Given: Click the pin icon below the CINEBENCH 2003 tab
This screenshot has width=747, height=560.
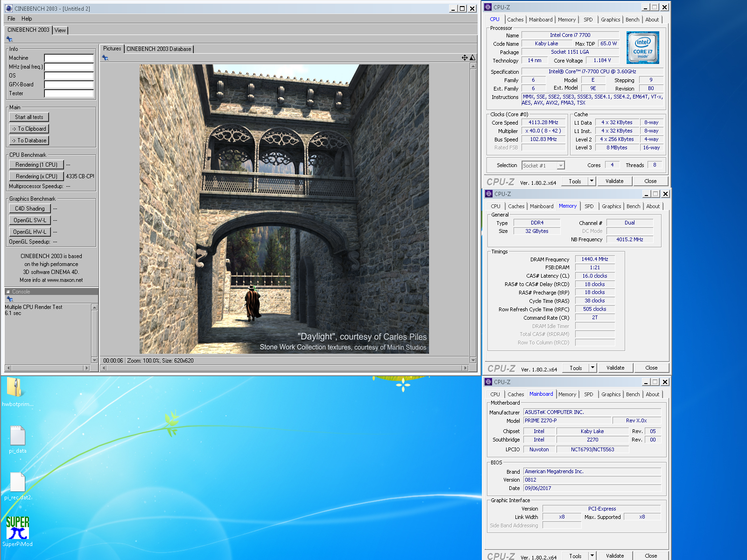Looking at the screenshot, I should [x=9, y=39].
